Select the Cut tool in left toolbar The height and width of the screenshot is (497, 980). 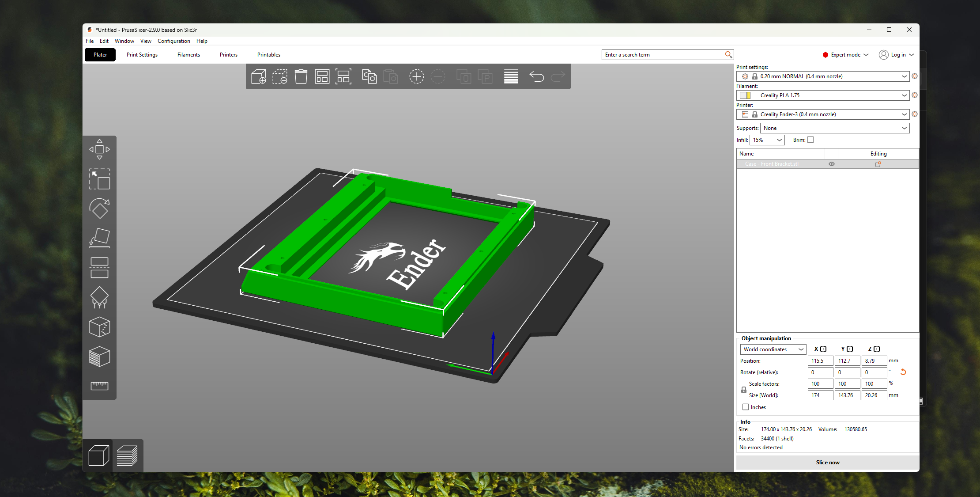pyautogui.click(x=99, y=268)
